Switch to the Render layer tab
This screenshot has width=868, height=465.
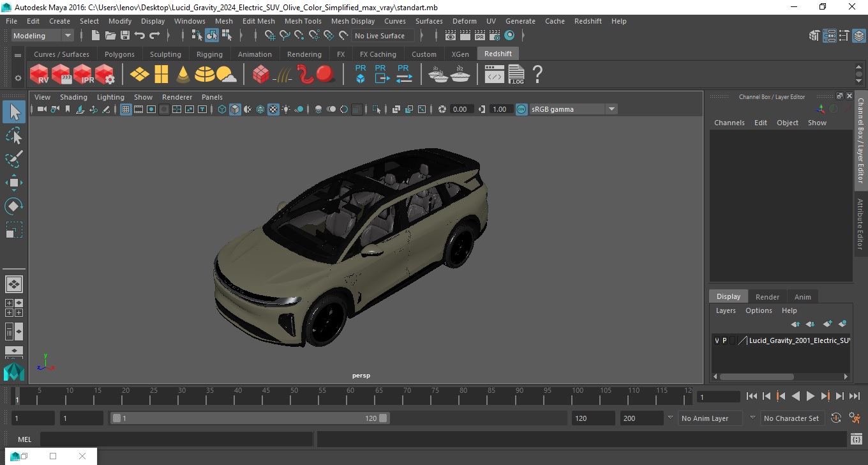point(767,297)
